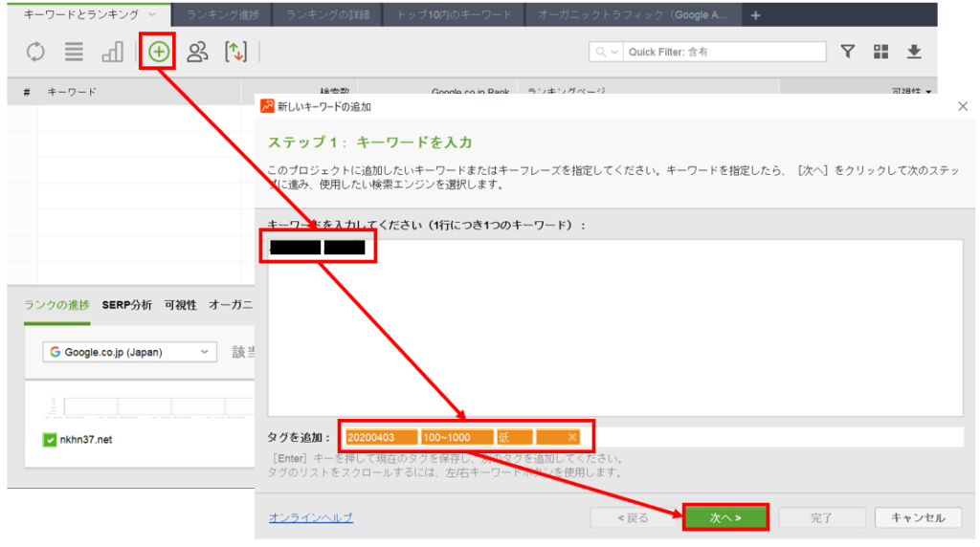Toggle the nkhn37.net checkbox
980x547 pixels.
(50, 440)
